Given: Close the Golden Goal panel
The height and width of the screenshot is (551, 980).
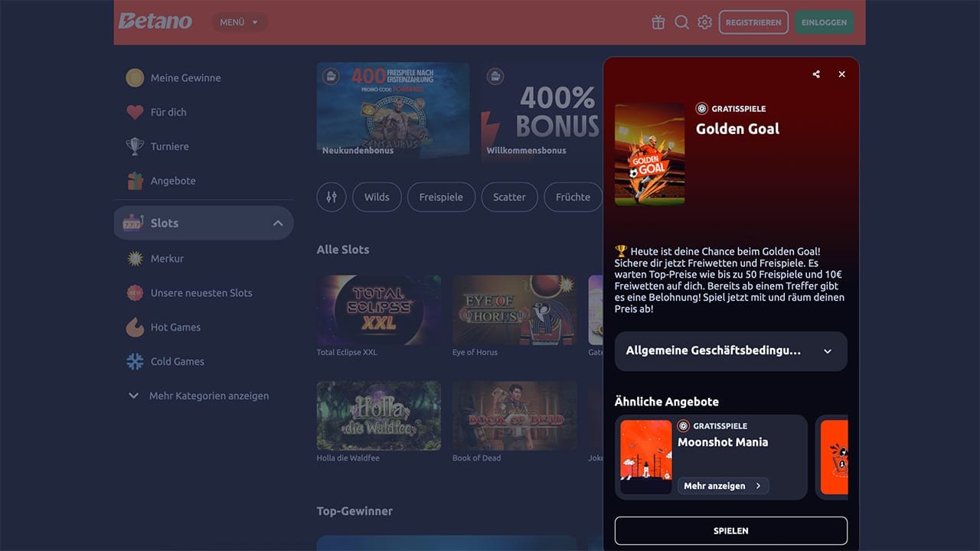Looking at the screenshot, I should [x=841, y=74].
